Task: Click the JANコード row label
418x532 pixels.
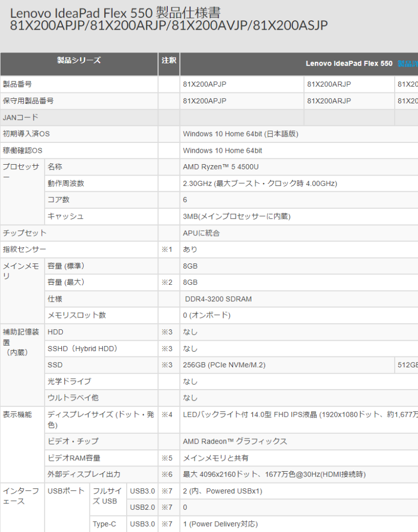Action: click(x=20, y=117)
